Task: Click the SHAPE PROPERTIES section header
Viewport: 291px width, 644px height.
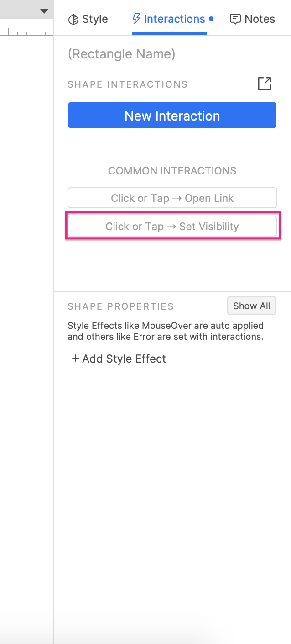Action: (121, 306)
